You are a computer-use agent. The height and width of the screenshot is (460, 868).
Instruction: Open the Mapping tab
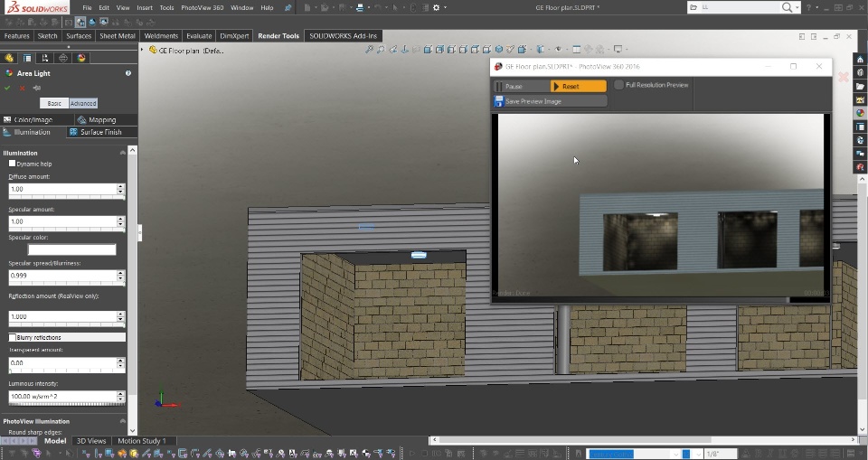point(106,119)
